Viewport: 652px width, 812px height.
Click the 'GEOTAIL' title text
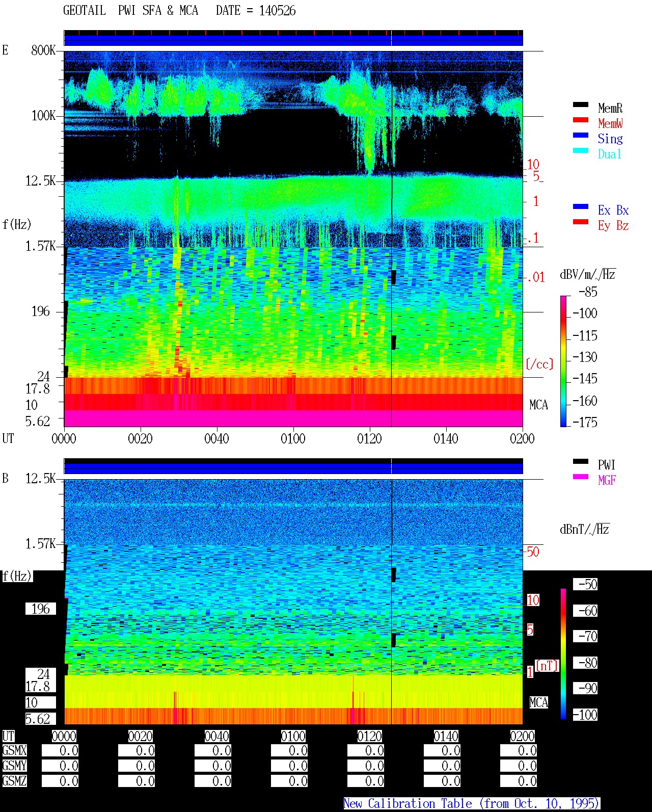85,11
